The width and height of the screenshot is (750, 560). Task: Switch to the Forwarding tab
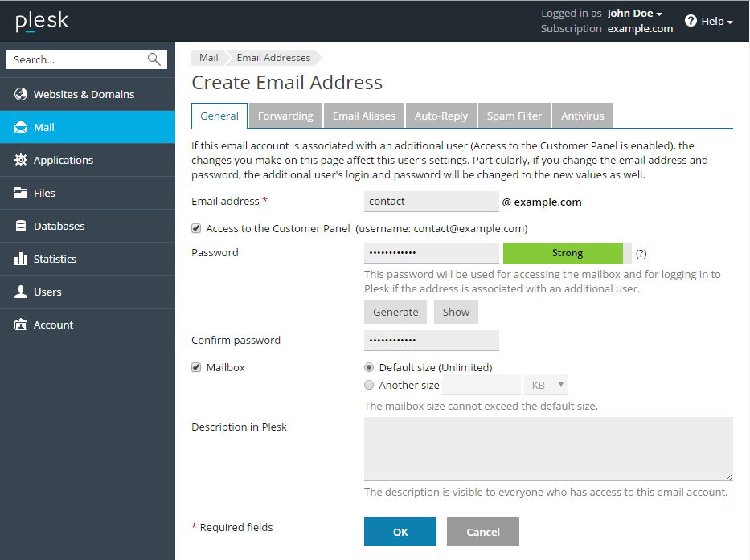point(285,116)
